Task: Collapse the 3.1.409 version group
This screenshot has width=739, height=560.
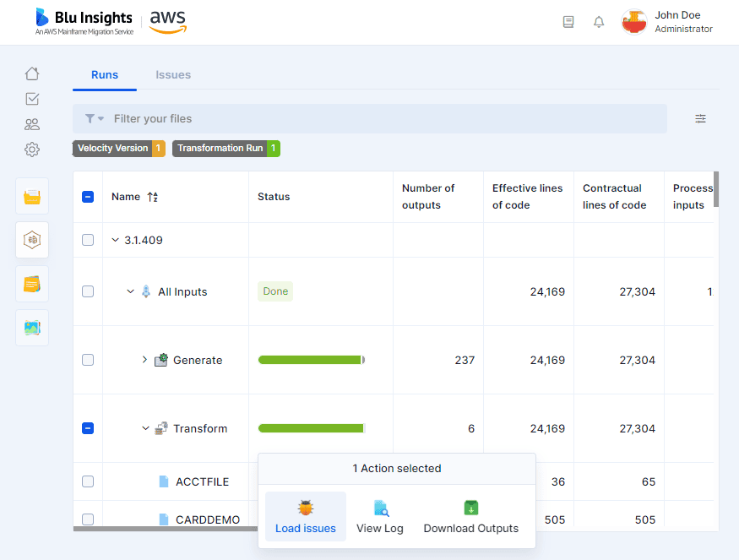Action: tap(115, 240)
